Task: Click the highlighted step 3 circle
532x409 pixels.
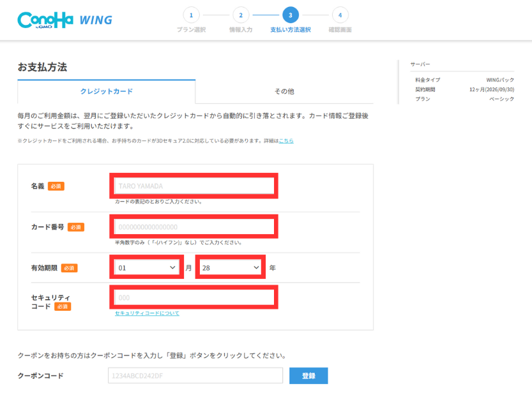Action: (291, 15)
